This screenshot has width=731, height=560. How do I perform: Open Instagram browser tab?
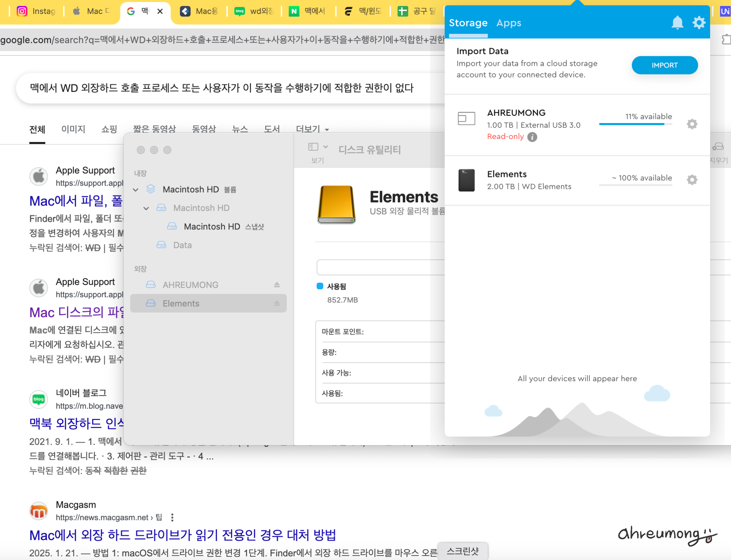pos(36,11)
